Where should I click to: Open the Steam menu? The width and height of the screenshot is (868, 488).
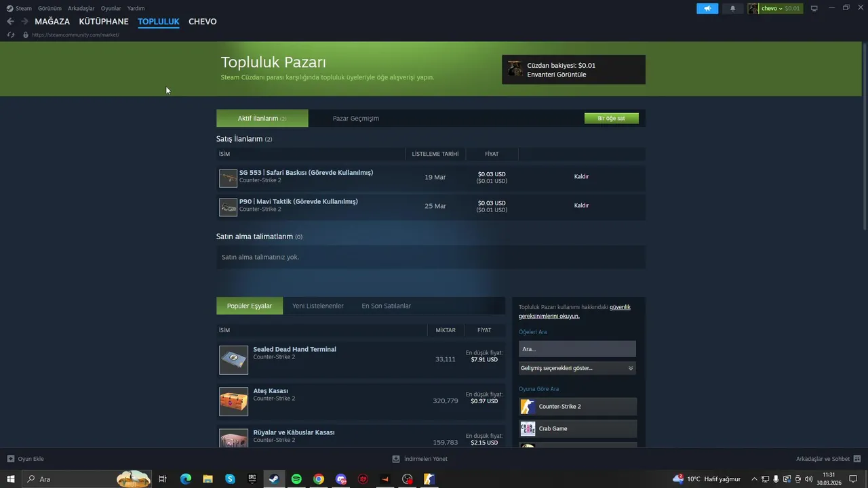(24, 9)
